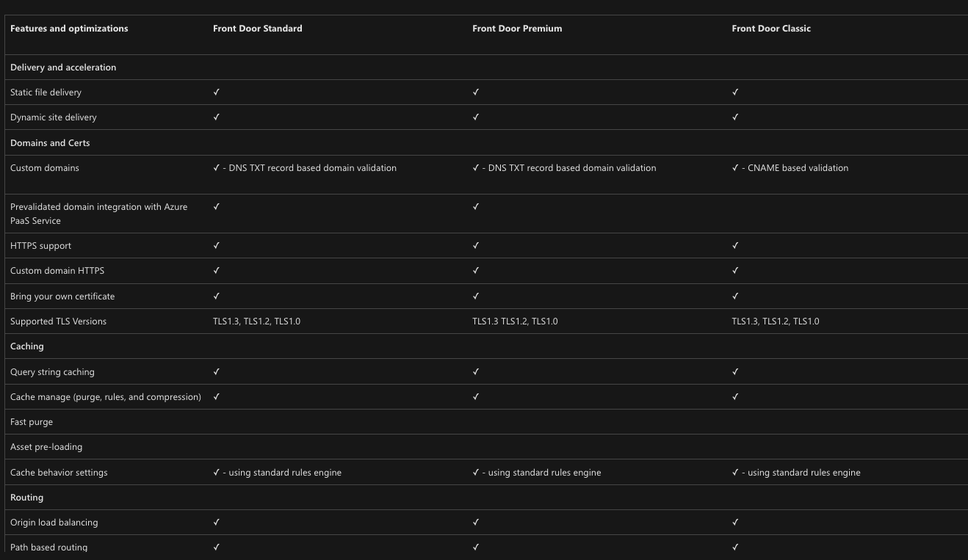Click the Origin load balancing checkmark under Premium
The height and width of the screenshot is (560, 968).
click(x=476, y=523)
